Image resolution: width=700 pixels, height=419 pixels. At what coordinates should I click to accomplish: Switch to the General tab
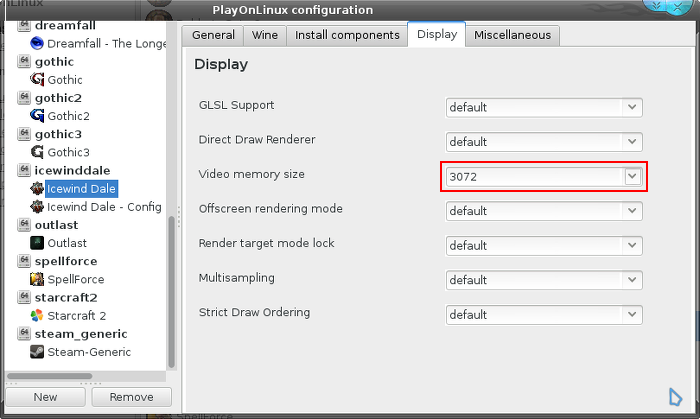click(x=213, y=35)
